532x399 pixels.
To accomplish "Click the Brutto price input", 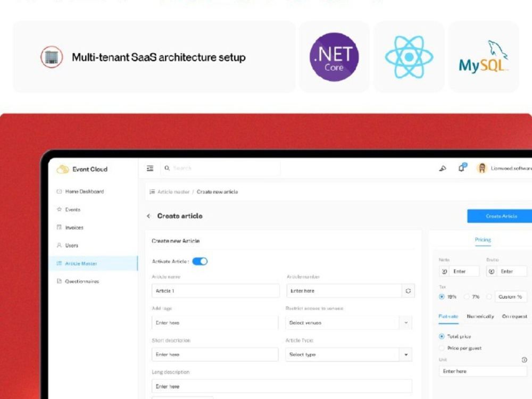I will 512,271.
